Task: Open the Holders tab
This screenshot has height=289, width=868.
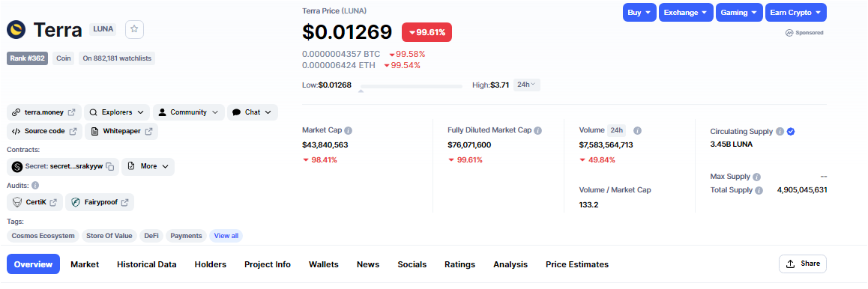Action: [211, 265]
